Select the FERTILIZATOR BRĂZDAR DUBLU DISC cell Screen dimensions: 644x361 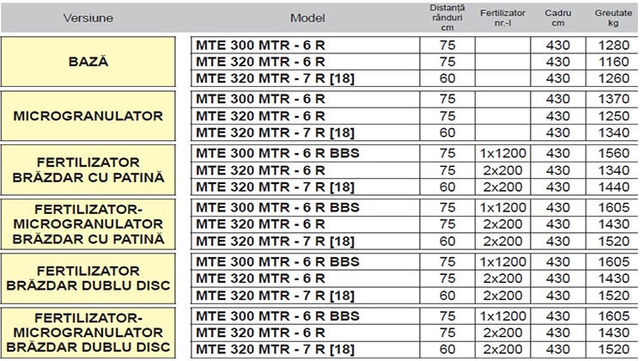coord(93,278)
